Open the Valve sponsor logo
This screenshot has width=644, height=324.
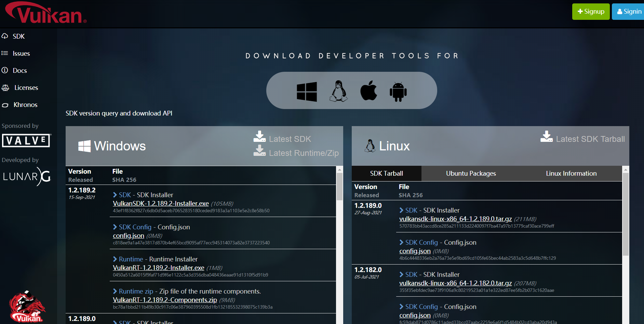coord(27,140)
